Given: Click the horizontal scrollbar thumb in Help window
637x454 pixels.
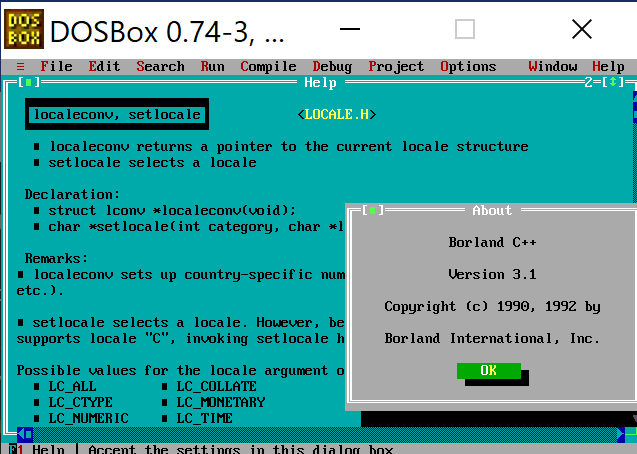Looking at the screenshot, I should [28, 434].
